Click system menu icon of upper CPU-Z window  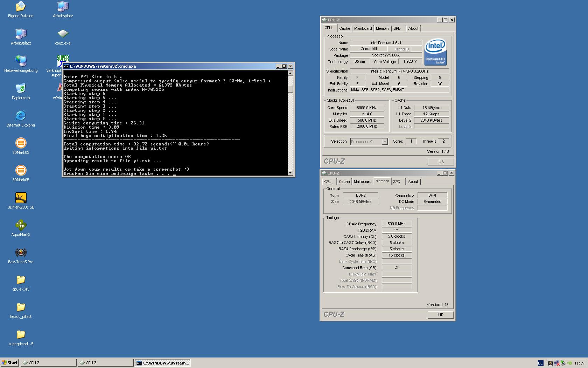click(x=324, y=20)
